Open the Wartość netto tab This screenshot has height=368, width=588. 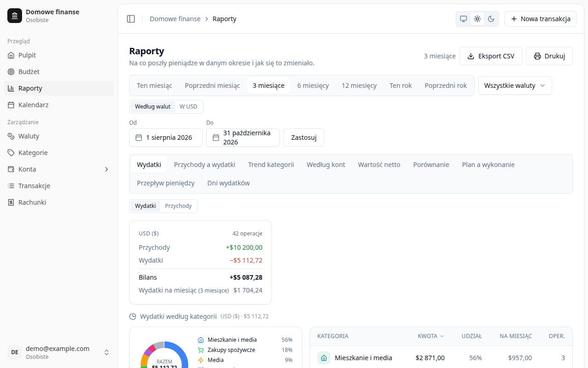tap(379, 165)
